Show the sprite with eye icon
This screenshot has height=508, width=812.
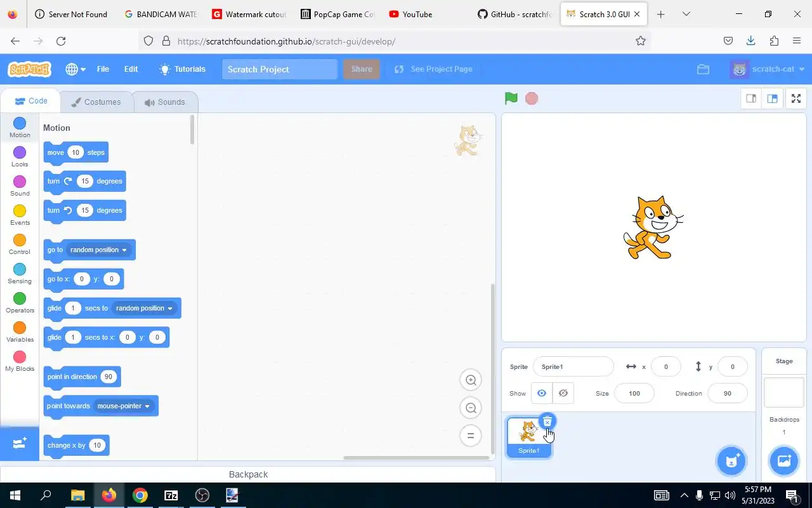(x=542, y=393)
